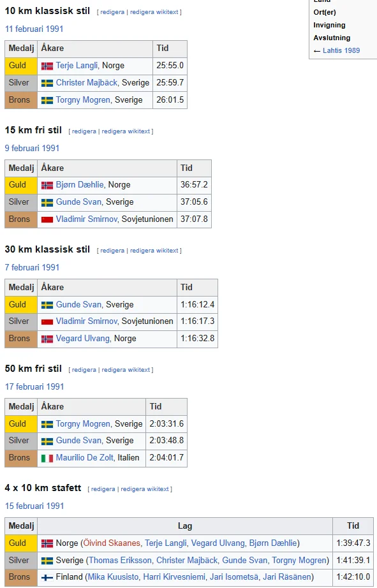Click the Norway flag beside Vegard Ulvang in 30 km
The height and width of the screenshot is (588, 377).
tap(47, 339)
